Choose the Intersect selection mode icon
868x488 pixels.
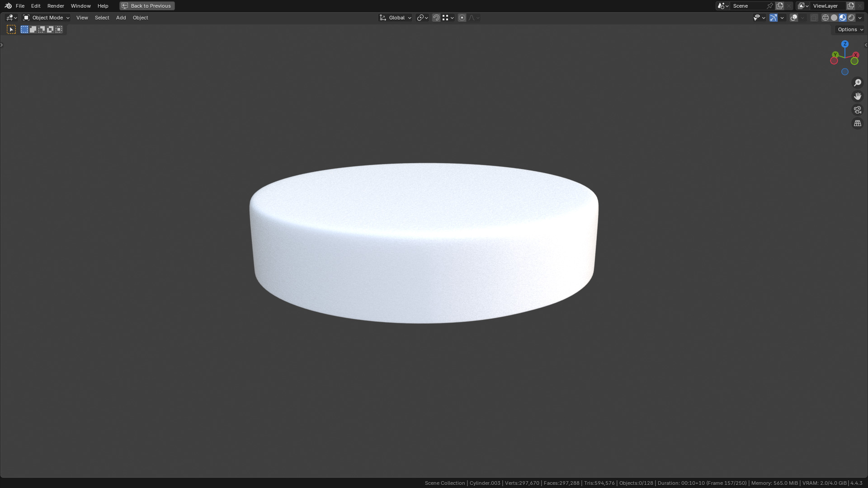click(x=59, y=29)
